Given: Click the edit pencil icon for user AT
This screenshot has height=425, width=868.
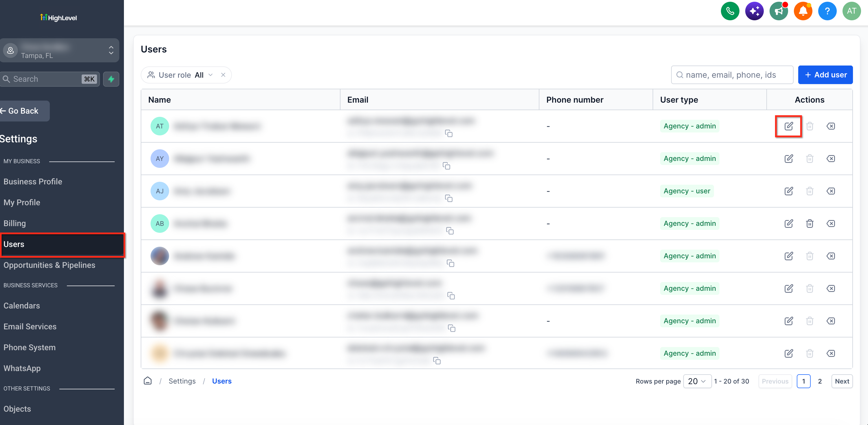Looking at the screenshot, I should pyautogui.click(x=788, y=126).
